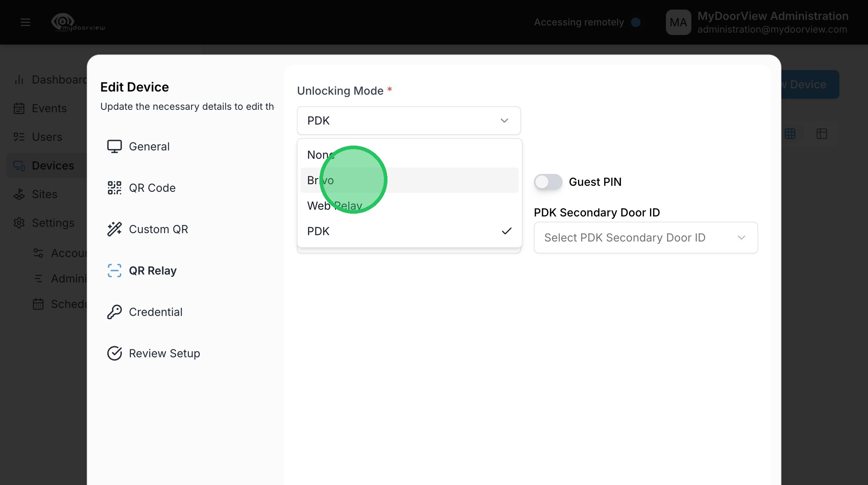
Task: Click the Credential key icon
Action: pyautogui.click(x=114, y=312)
